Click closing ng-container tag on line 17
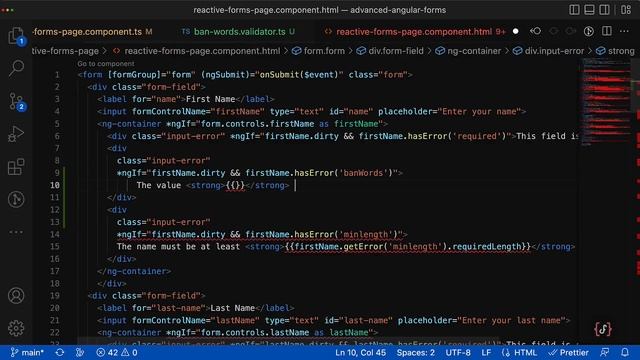The image size is (640, 360). (x=134, y=271)
